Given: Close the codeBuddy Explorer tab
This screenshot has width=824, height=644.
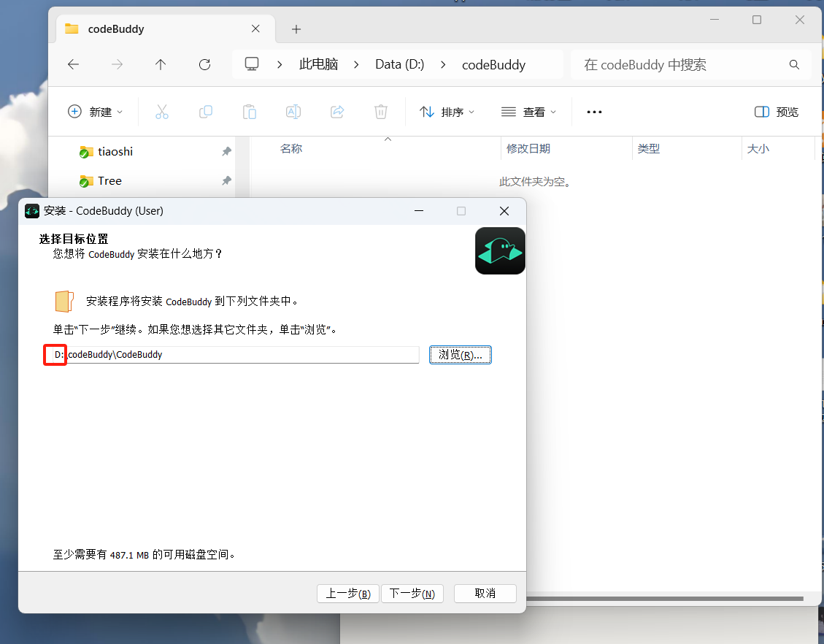Looking at the screenshot, I should tap(255, 29).
